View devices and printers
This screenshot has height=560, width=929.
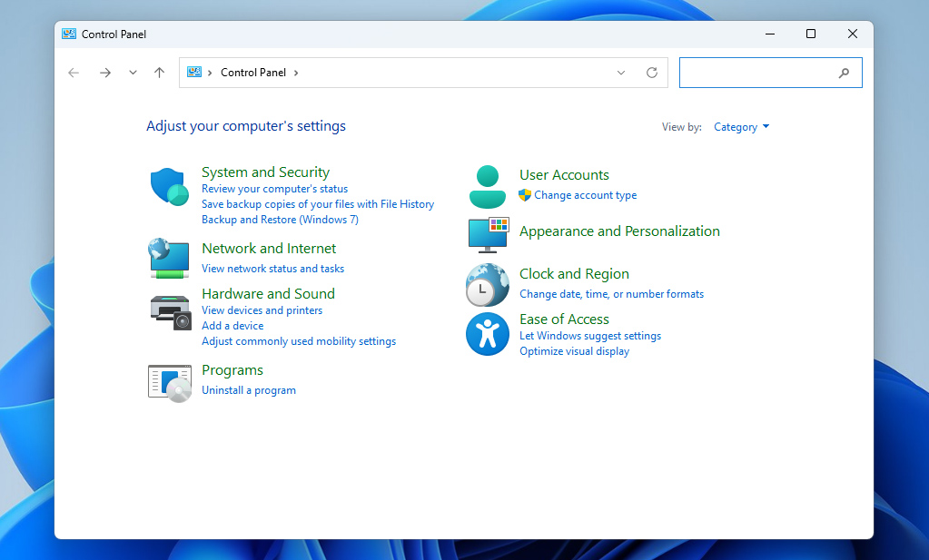point(262,310)
